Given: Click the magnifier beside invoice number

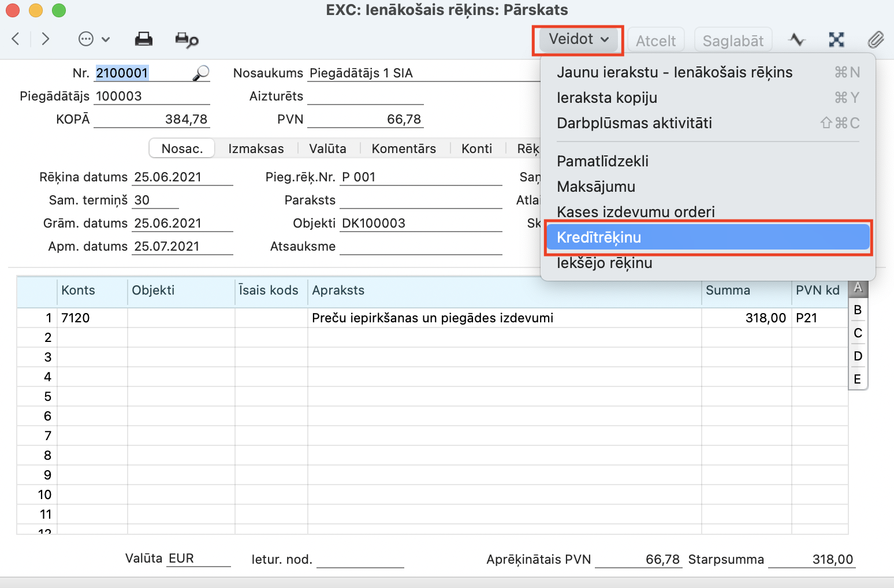Looking at the screenshot, I should click(x=200, y=73).
